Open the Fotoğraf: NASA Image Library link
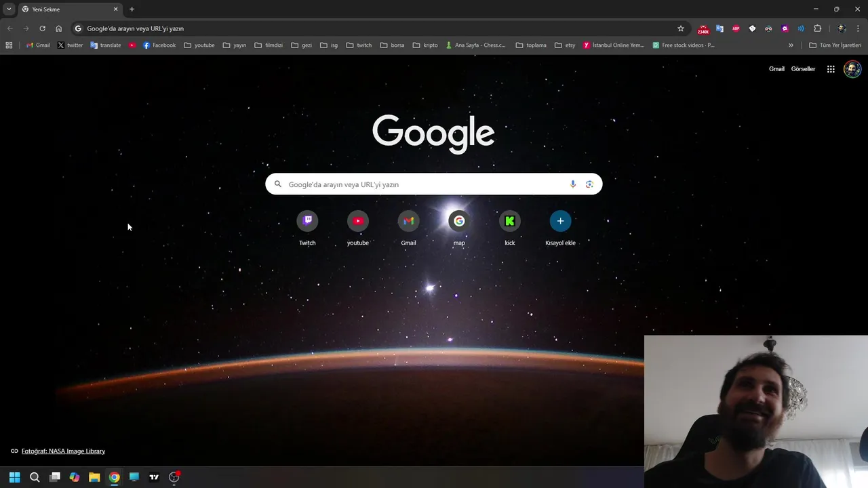Screen dimensions: 868x488 click(x=63, y=451)
